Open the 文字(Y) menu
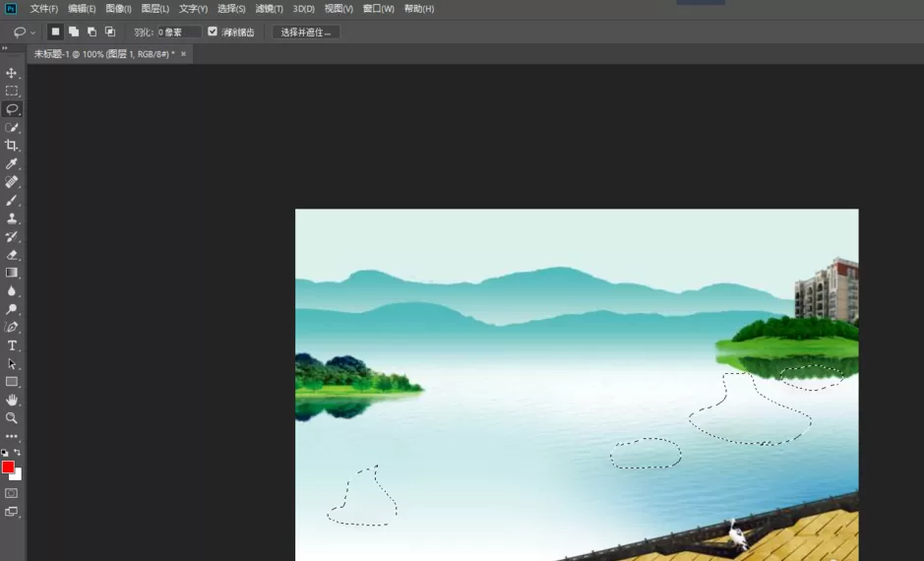 193,9
